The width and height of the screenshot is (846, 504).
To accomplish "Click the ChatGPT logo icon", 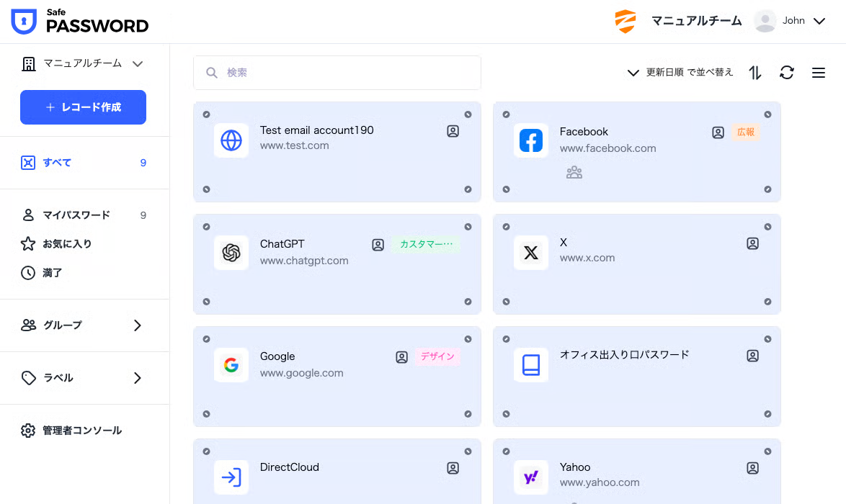I will pyautogui.click(x=231, y=253).
